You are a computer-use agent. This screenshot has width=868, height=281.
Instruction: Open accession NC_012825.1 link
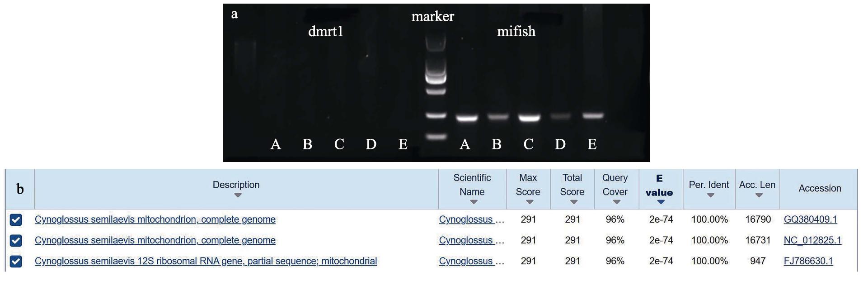point(812,240)
